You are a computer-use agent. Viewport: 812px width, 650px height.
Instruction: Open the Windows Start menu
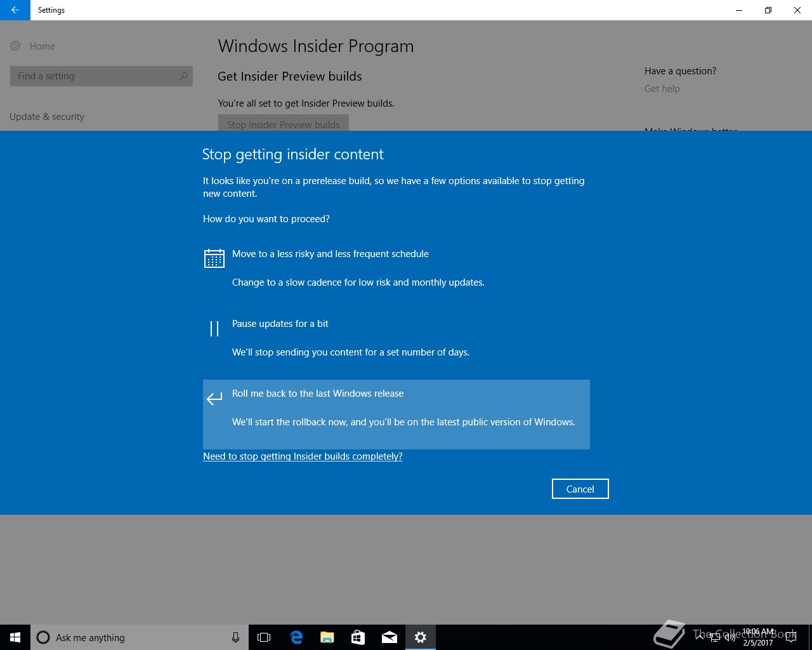click(15, 637)
